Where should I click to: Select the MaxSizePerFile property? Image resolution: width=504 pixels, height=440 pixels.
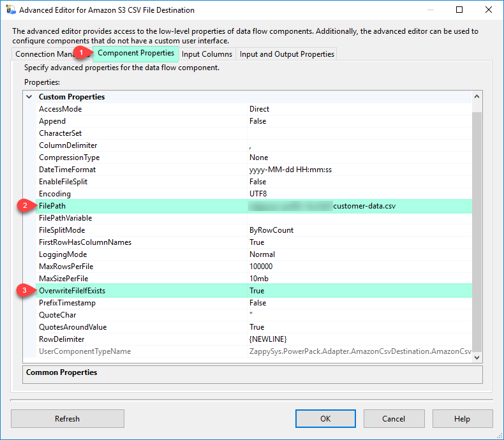(64, 279)
